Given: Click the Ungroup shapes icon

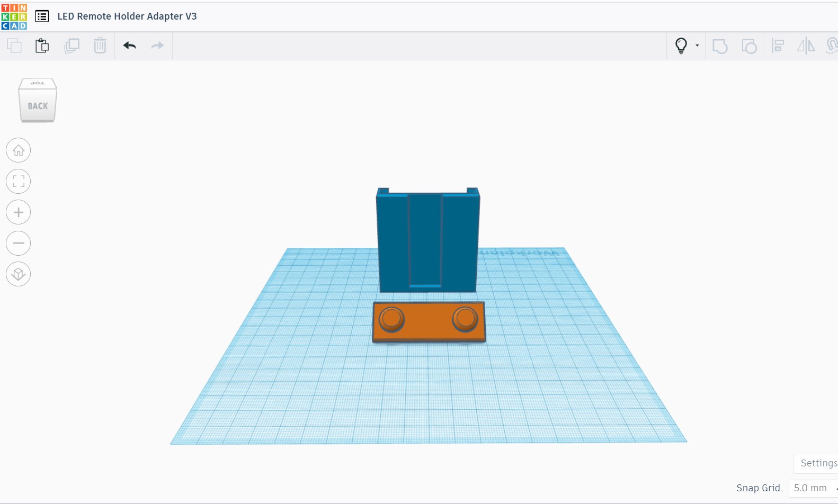Looking at the screenshot, I should point(749,46).
